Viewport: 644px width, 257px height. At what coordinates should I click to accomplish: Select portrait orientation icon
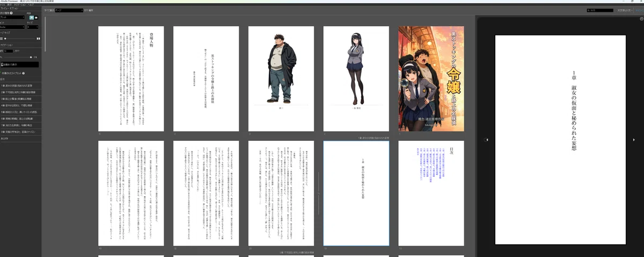point(32,17)
